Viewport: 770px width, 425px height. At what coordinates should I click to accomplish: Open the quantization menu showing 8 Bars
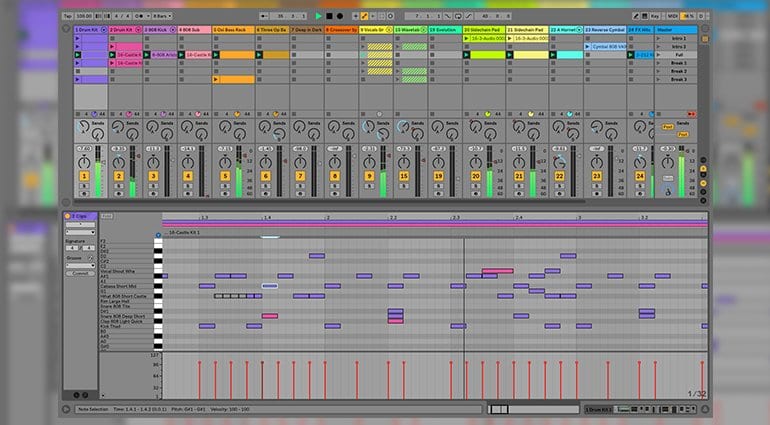[162, 16]
